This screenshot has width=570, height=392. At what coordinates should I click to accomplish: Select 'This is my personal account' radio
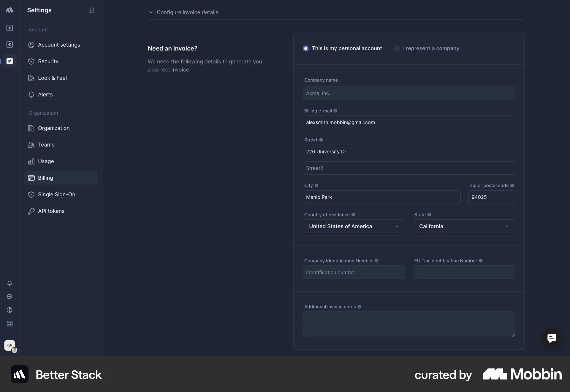[306, 48]
